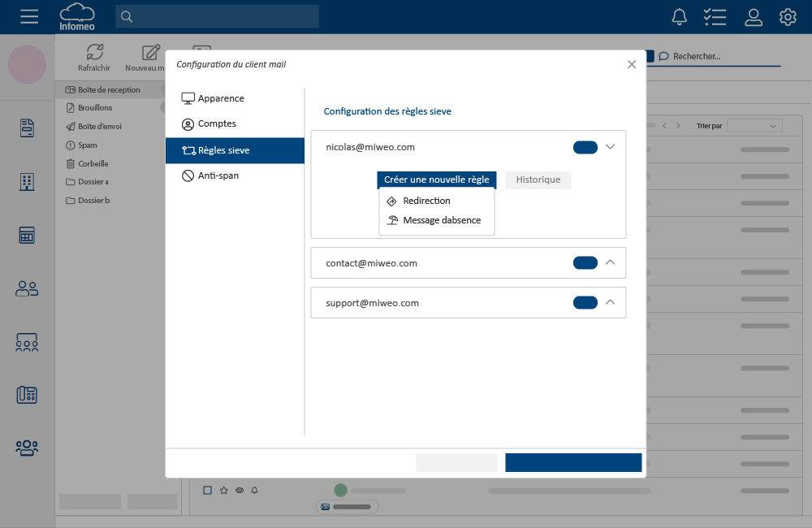Select Redirection from the rule menu

[x=426, y=201]
